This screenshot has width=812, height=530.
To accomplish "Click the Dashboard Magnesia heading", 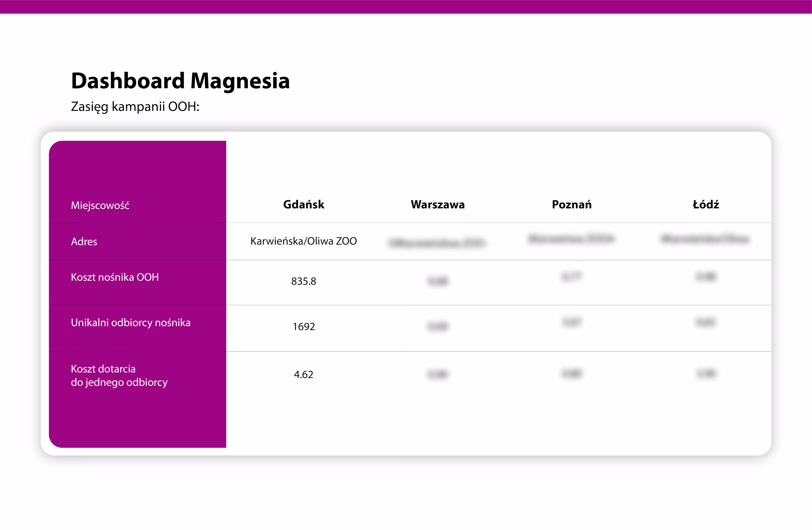I will click(180, 81).
